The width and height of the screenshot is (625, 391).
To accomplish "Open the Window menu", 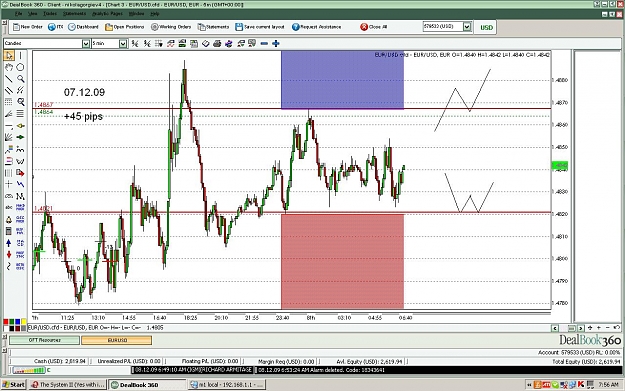I will [x=136, y=14].
